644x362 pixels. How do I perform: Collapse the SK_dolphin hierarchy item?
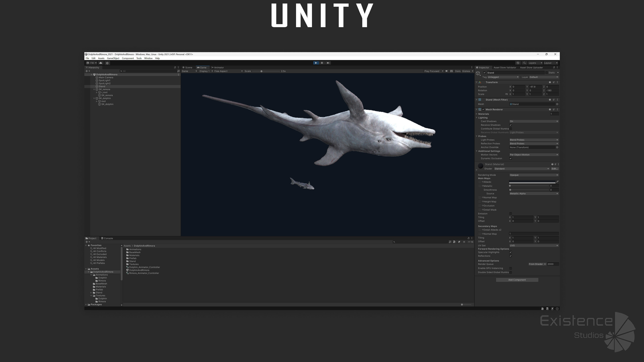click(x=94, y=98)
